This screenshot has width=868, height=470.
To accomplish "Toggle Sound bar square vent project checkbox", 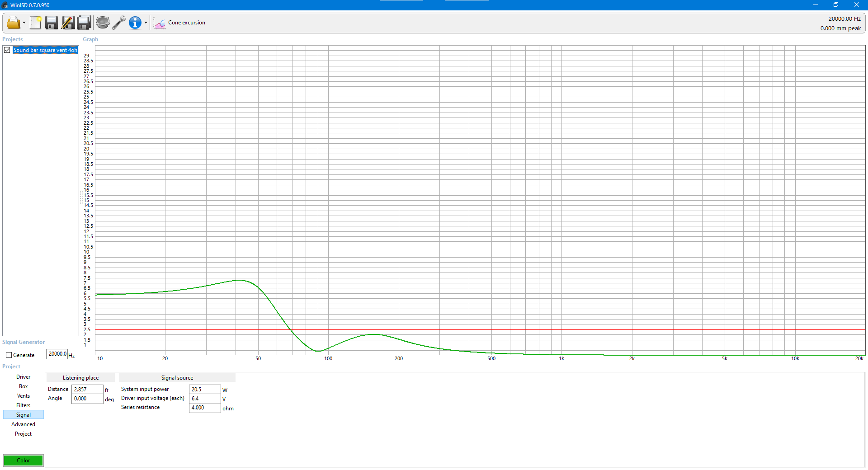I will click(x=7, y=50).
